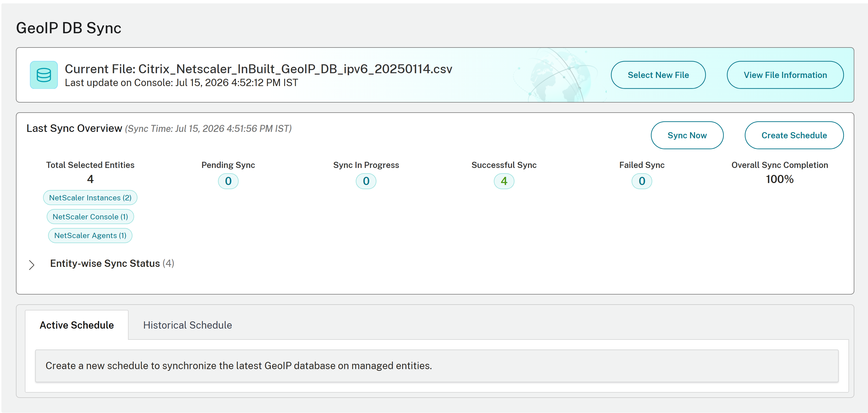Click the GeoIP DB Sync page title
The image size is (868, 413).
tap(69, 28)
